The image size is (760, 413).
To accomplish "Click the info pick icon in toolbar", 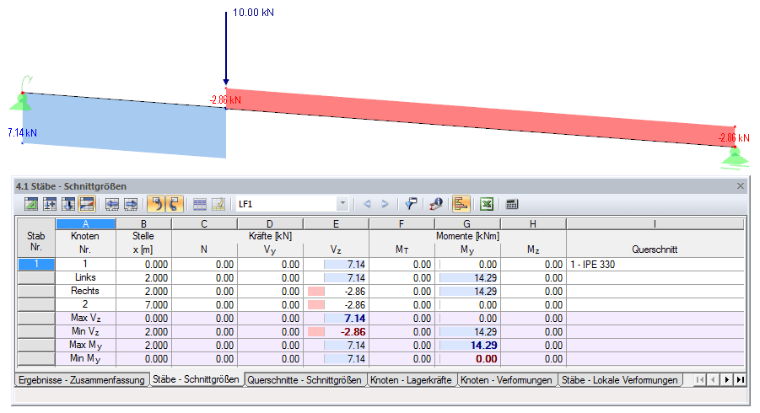I will [436, 204].
